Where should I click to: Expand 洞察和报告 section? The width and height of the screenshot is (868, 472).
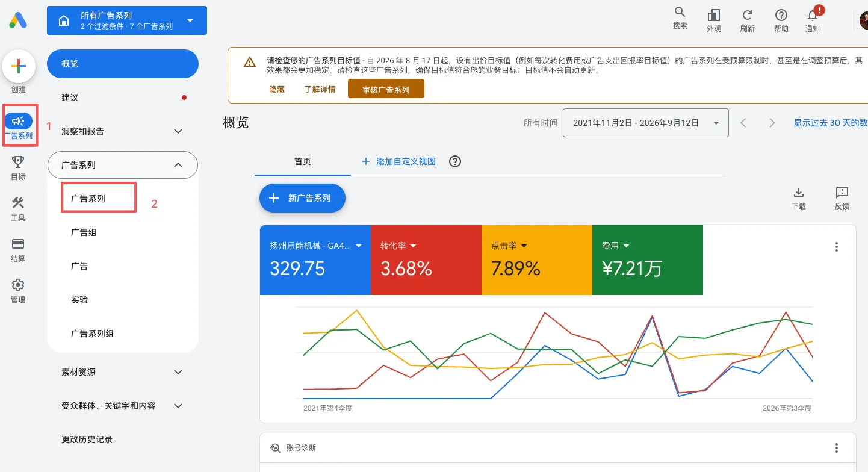click(x=178, y=131)
